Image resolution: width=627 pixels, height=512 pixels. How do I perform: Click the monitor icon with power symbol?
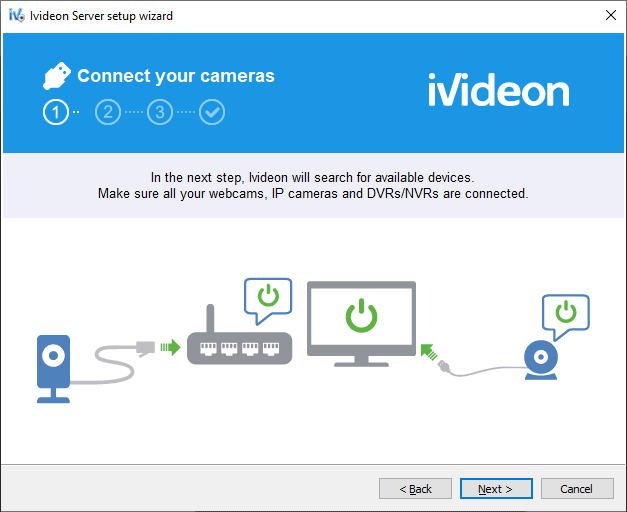(361, 324)
